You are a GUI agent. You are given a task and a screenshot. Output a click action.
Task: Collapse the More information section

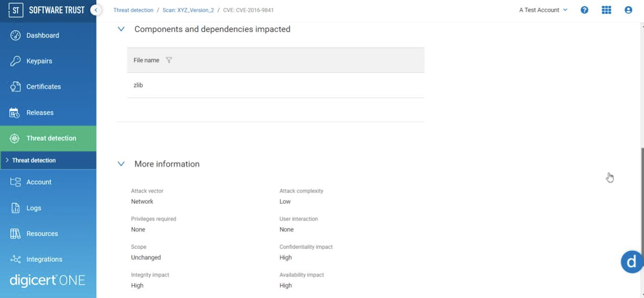[121, 164]
